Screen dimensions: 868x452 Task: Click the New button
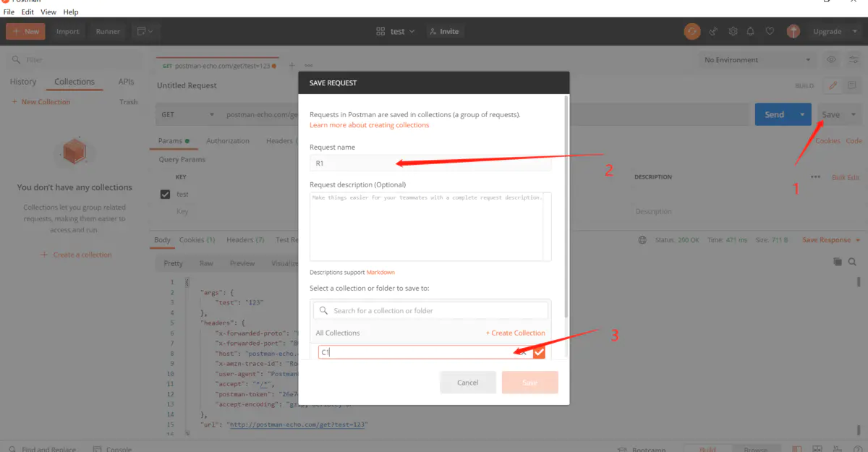click(x=25, y=31)
